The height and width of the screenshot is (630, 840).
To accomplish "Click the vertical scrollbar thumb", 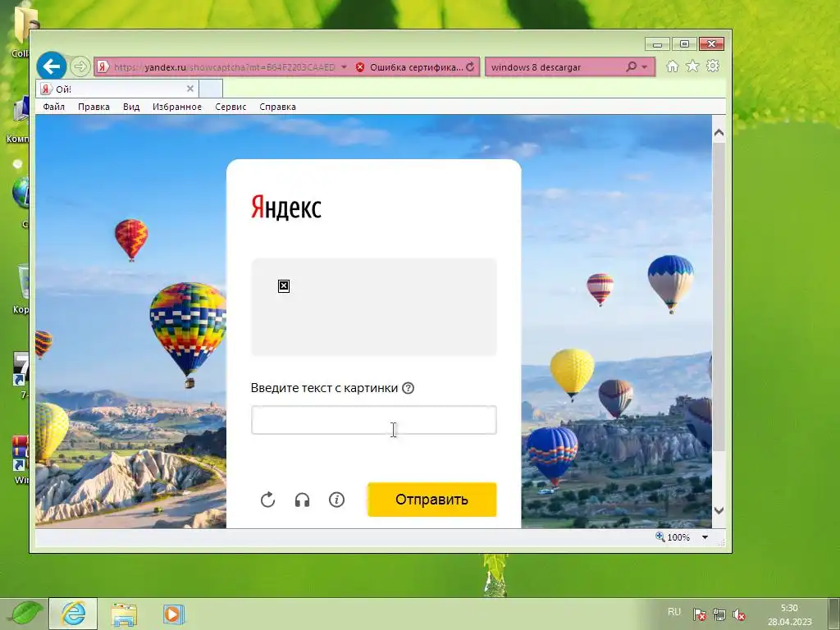I will (719, 295).
